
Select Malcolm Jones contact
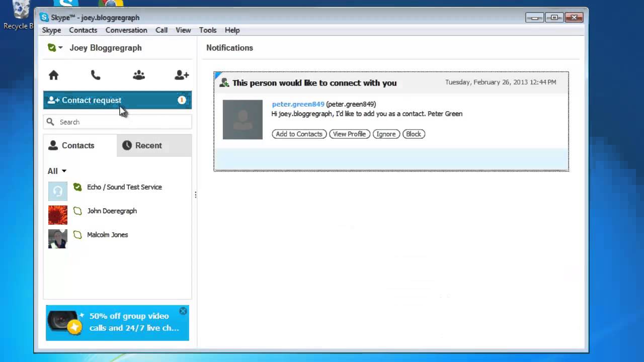point(117,238)
